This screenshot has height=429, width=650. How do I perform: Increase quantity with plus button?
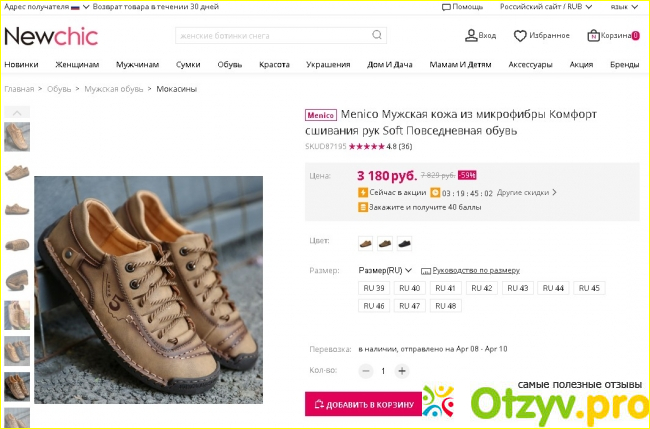(x=402, y=371)
